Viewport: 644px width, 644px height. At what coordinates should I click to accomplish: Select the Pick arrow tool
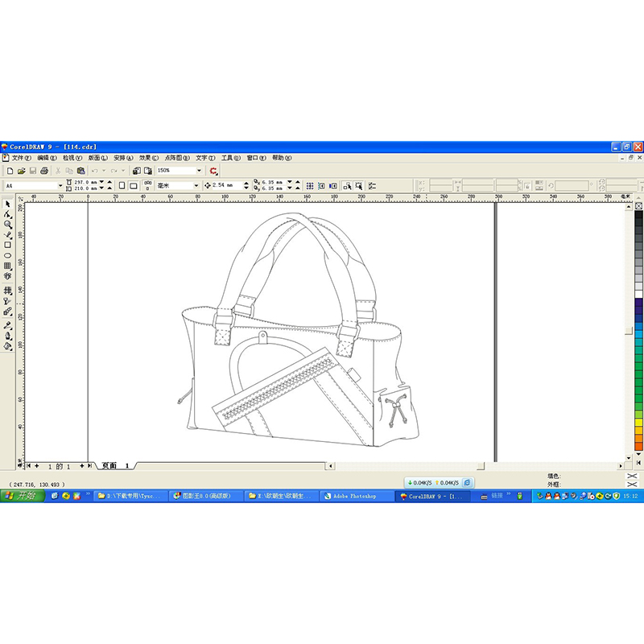click(x=7, y=204)
